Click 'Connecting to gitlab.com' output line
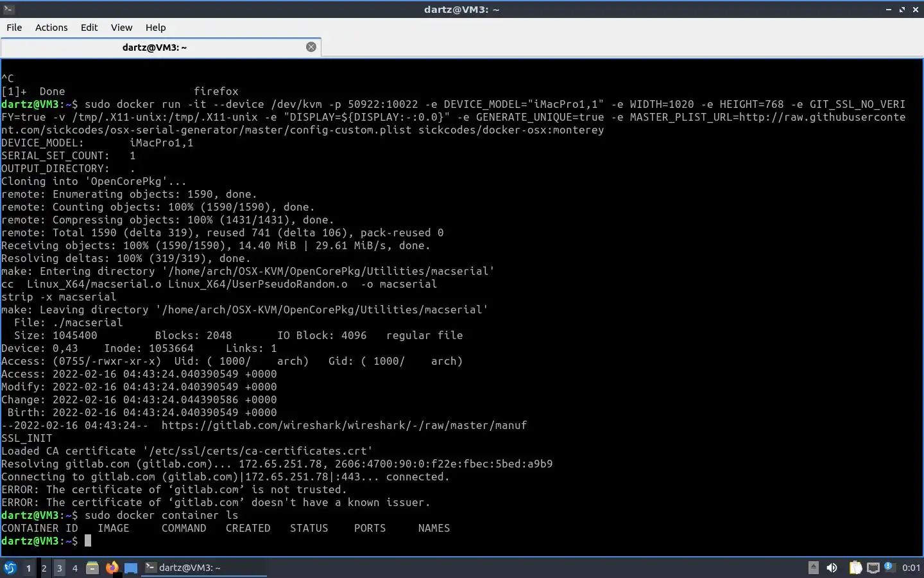 pos(225,477)
